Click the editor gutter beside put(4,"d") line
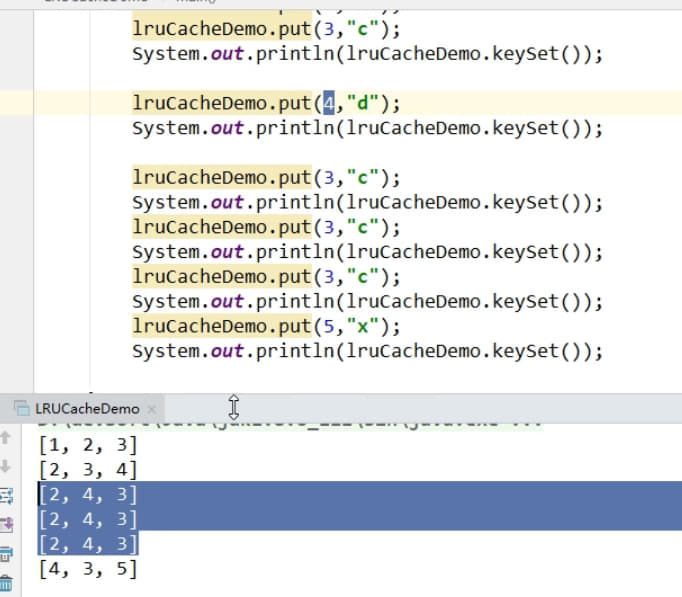The width and height of the screenshot is (682, 597). (17, 103)
